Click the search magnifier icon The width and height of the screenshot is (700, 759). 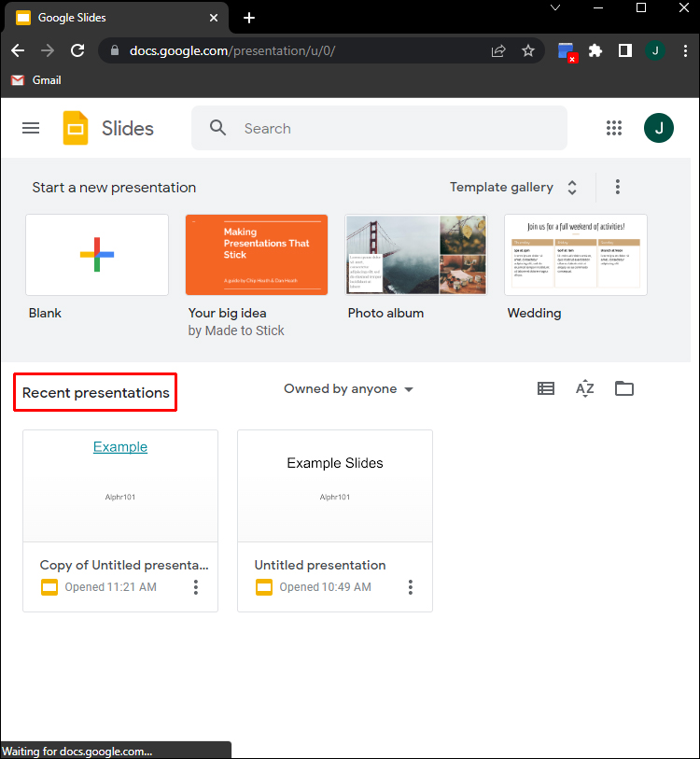click(x=217, y=128)
